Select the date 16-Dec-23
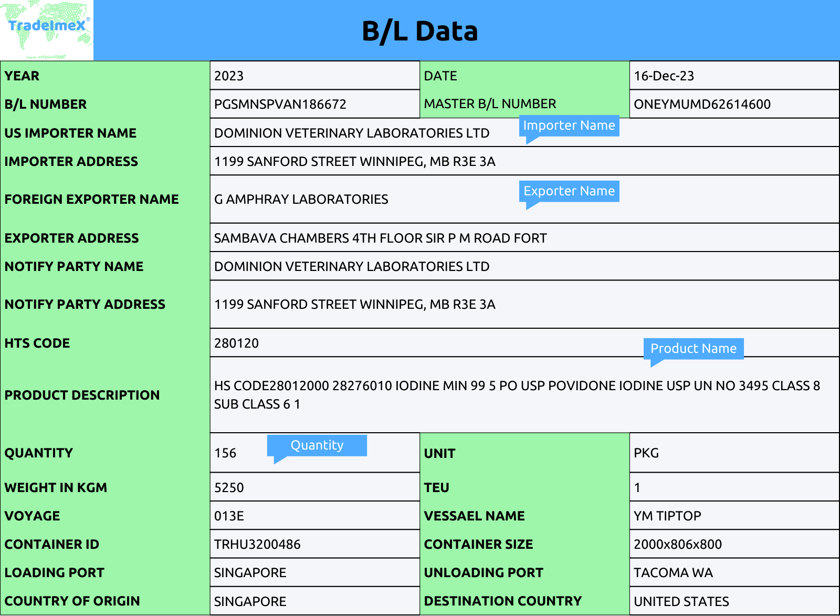 [664, 76]
